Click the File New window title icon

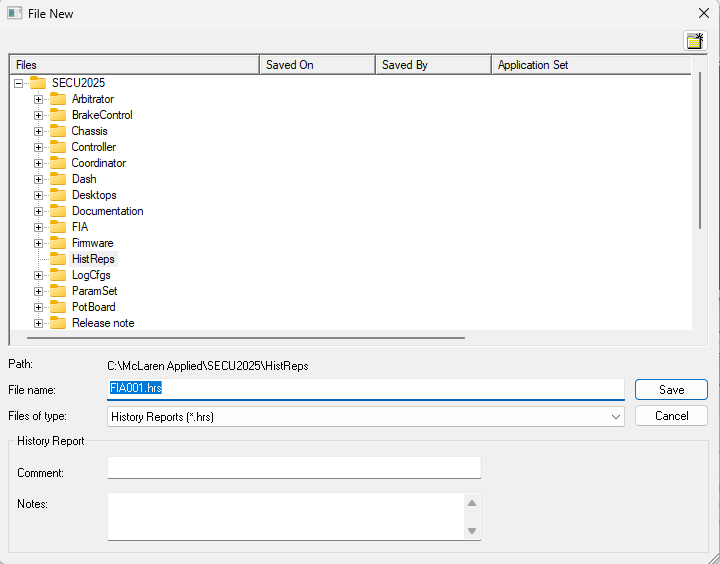(14, 13)
